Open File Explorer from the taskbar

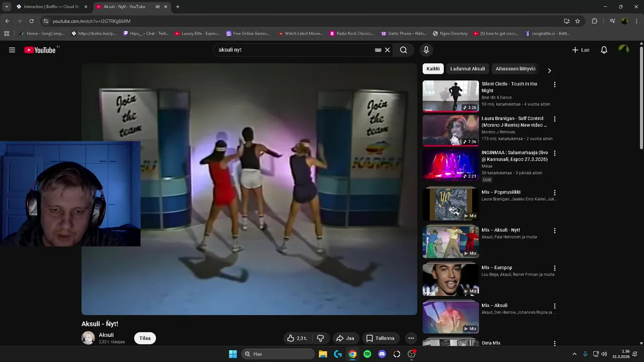point(323,354)
